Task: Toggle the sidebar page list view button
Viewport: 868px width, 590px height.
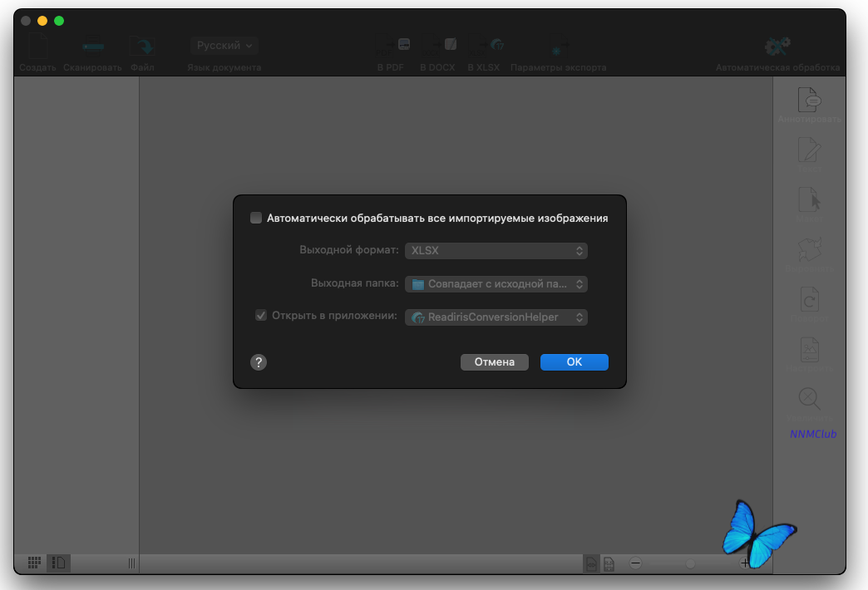Action: [59, 563]
